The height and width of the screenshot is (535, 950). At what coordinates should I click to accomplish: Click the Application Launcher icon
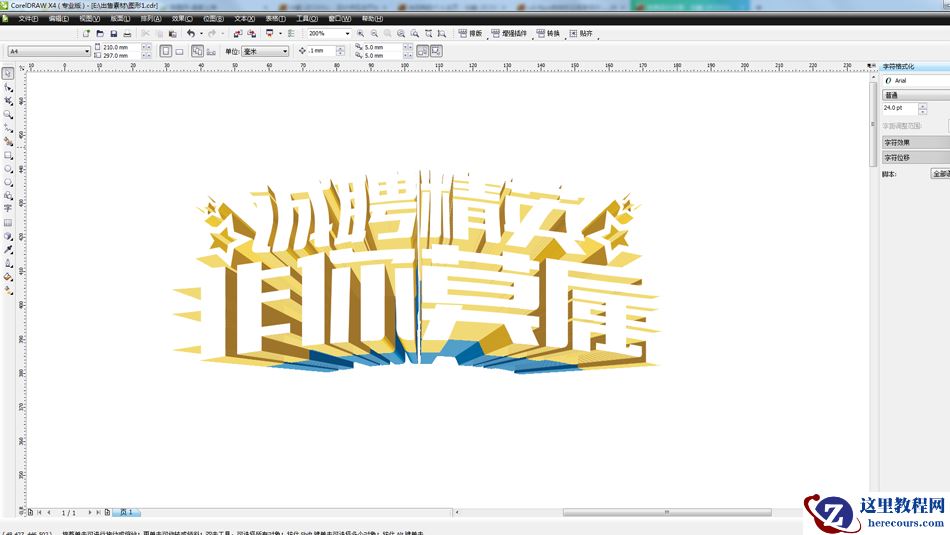pyautogui.click(x=270, y=33)
